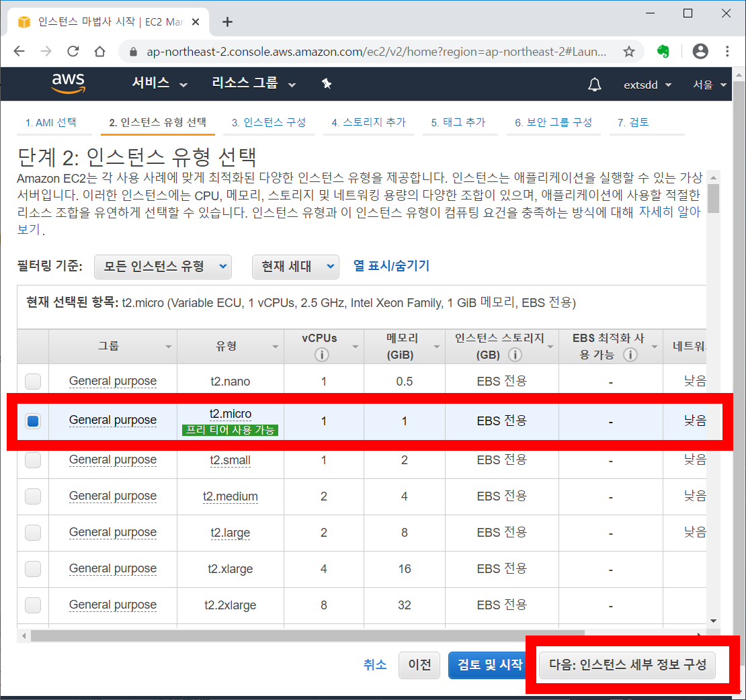Click the t2.micro type link
Image resolution: width=746 pixels, height=700 pixels.
click(231, 414)
